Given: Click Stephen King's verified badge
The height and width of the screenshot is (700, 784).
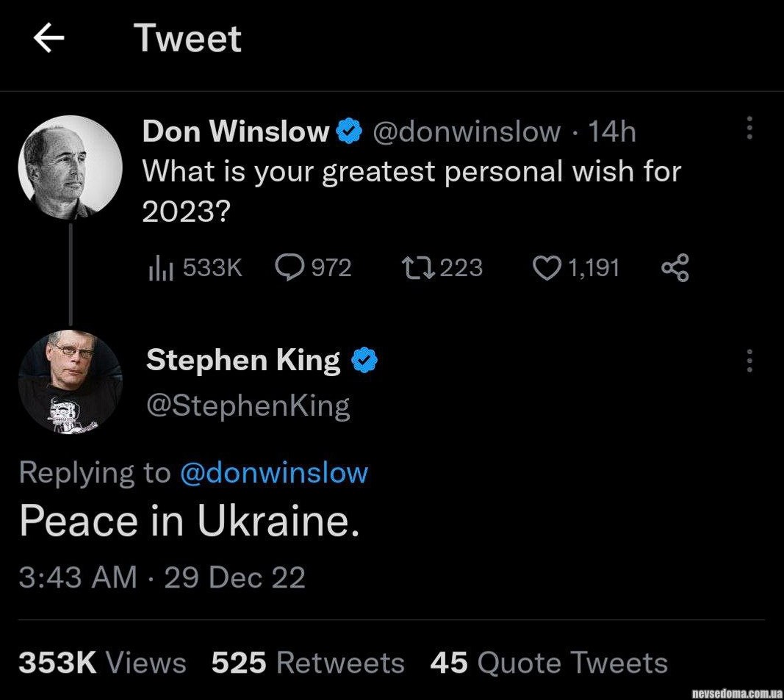Looking at the screenshot, I should click(364, 360).
